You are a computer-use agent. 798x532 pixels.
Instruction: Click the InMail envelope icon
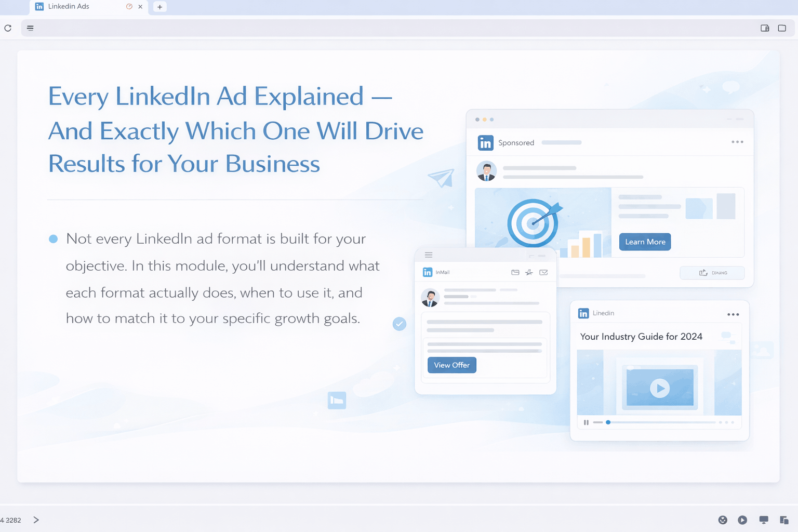(543, 272)
